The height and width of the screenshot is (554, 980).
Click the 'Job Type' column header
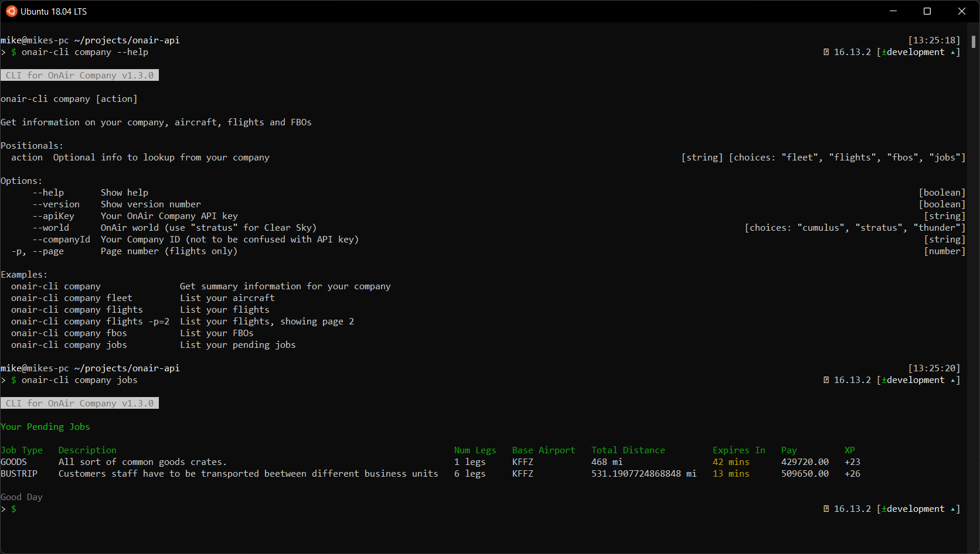pyautogui.click(x=22, y=450)
